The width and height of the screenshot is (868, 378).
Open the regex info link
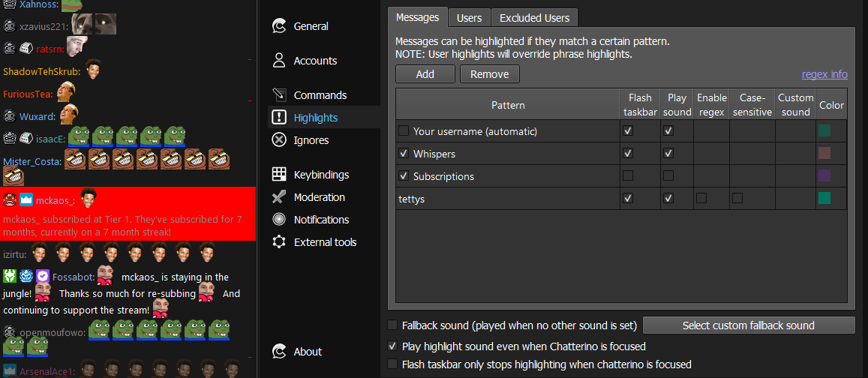(824, 74)
